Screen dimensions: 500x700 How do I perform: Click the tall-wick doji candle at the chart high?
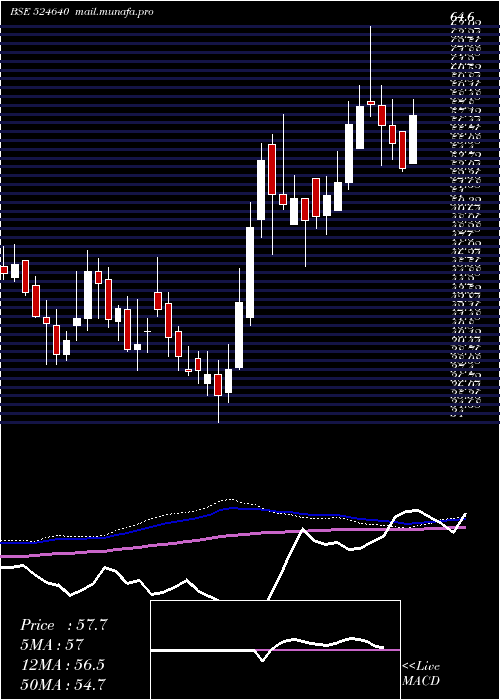(371, 103)
